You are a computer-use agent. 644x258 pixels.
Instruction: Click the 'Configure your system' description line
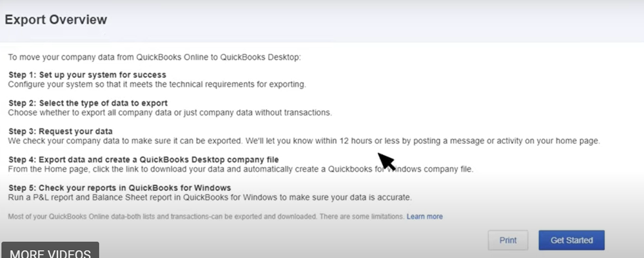pyautogui.click(x=157, y=84)
